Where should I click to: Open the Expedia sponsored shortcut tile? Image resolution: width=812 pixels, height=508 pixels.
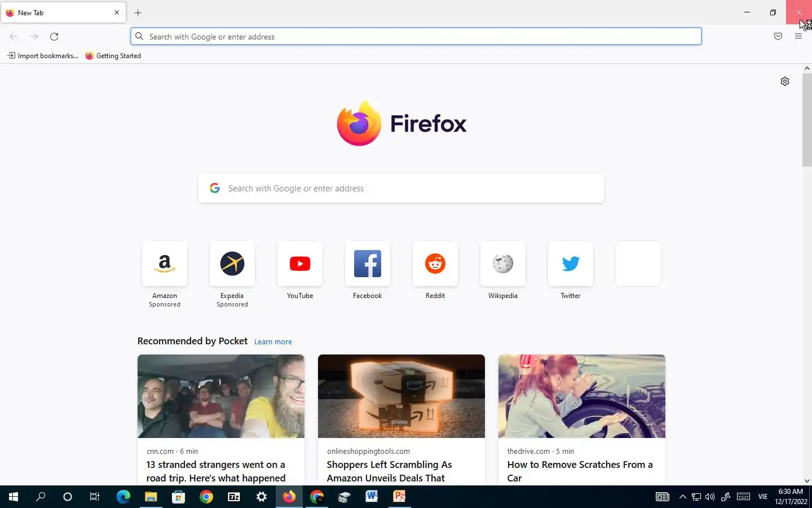pos(232,264)
